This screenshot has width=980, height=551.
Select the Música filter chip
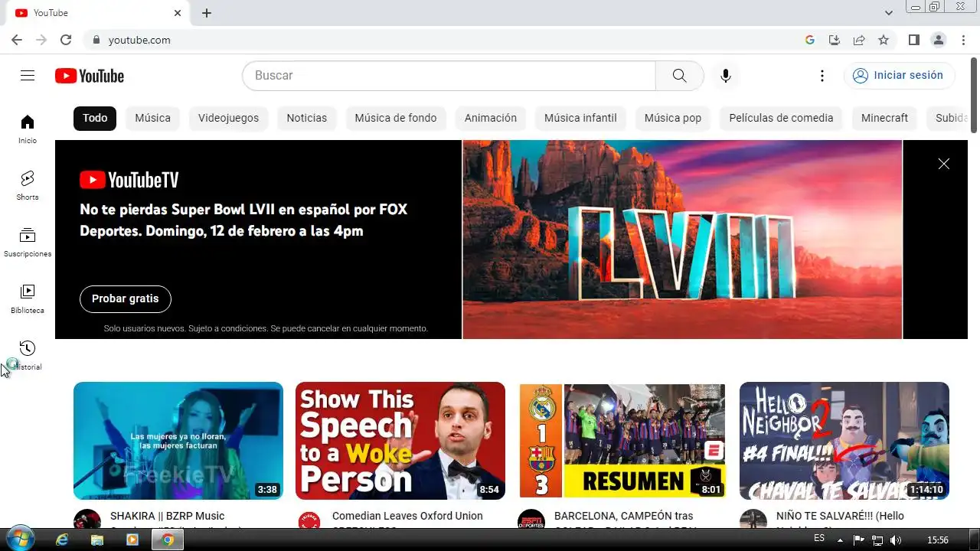click(153, 118)
